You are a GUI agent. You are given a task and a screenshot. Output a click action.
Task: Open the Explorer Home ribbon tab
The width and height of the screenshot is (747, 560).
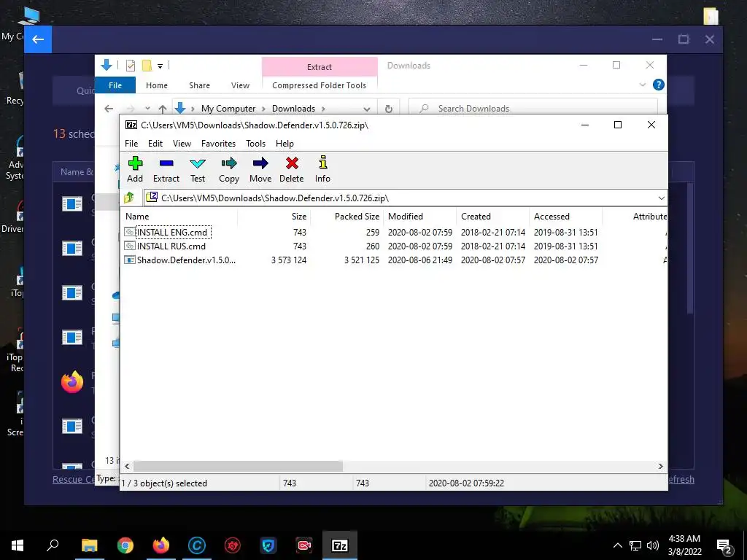[x=157, y=85]
